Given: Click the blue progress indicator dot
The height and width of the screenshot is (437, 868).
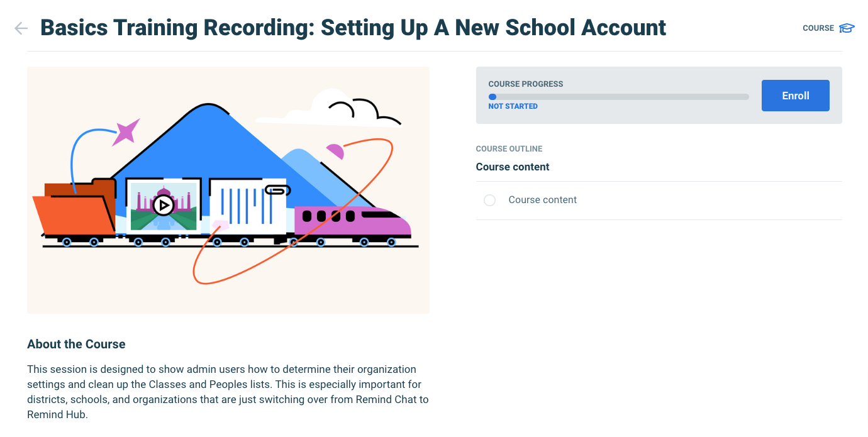Looking at the screenshot, I should point(492,97).
